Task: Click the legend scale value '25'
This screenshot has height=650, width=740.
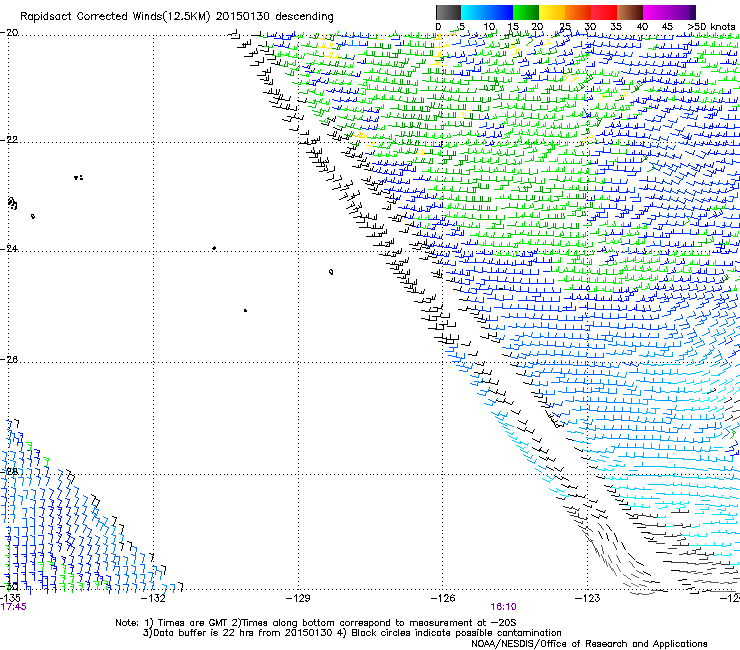Action: [x=565, y=27]
